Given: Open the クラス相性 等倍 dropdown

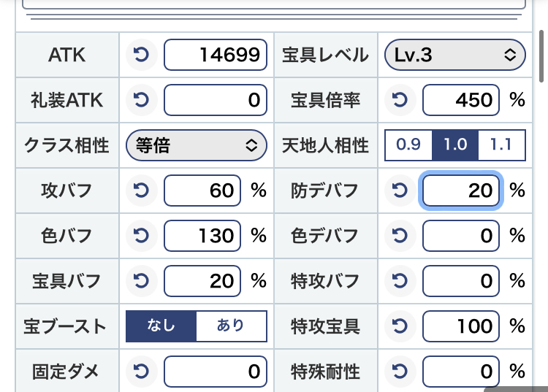Looking at the screenshot, I should tap(196, 145).
